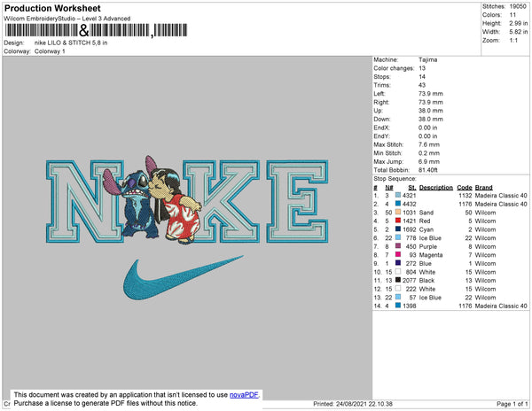Select the Magenta thread color swatch
Image resolution: width=532 pixels, height=411 pixels.
point(398,254)
